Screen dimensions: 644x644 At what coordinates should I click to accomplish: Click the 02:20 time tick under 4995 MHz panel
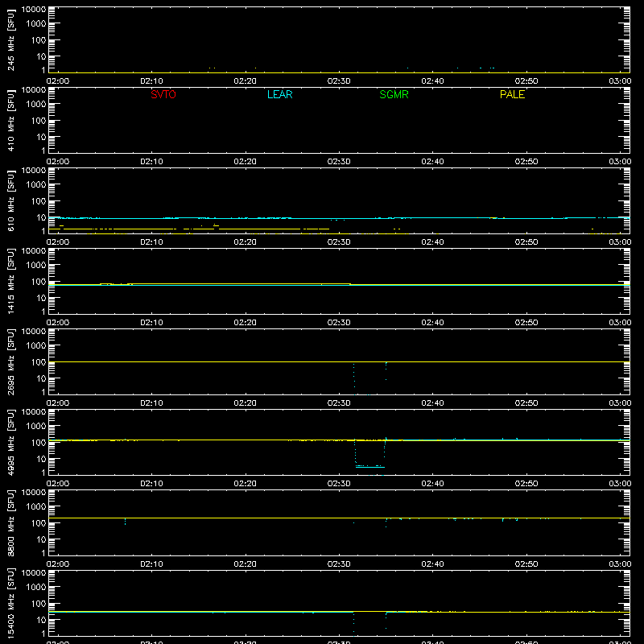point(246,484)
